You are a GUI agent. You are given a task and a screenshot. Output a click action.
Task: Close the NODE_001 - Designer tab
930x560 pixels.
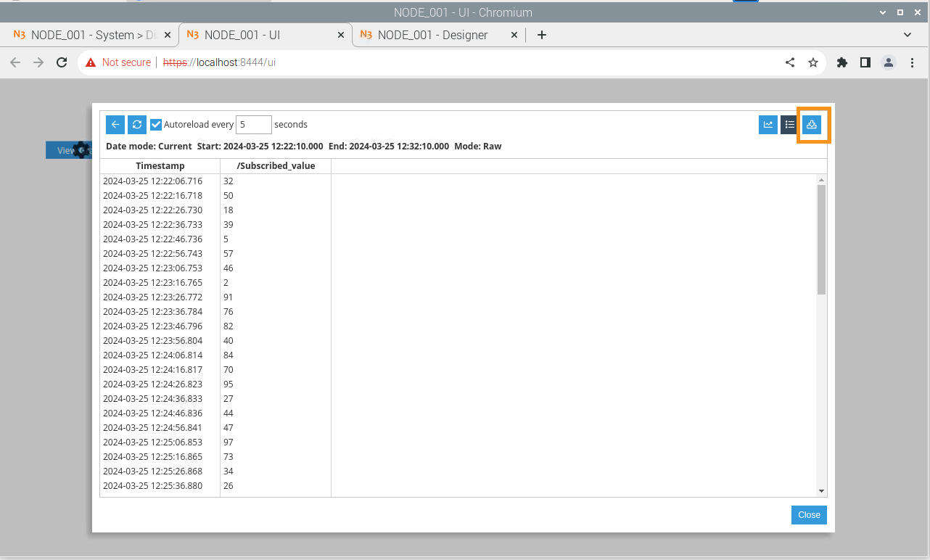[x=514, y=35]
